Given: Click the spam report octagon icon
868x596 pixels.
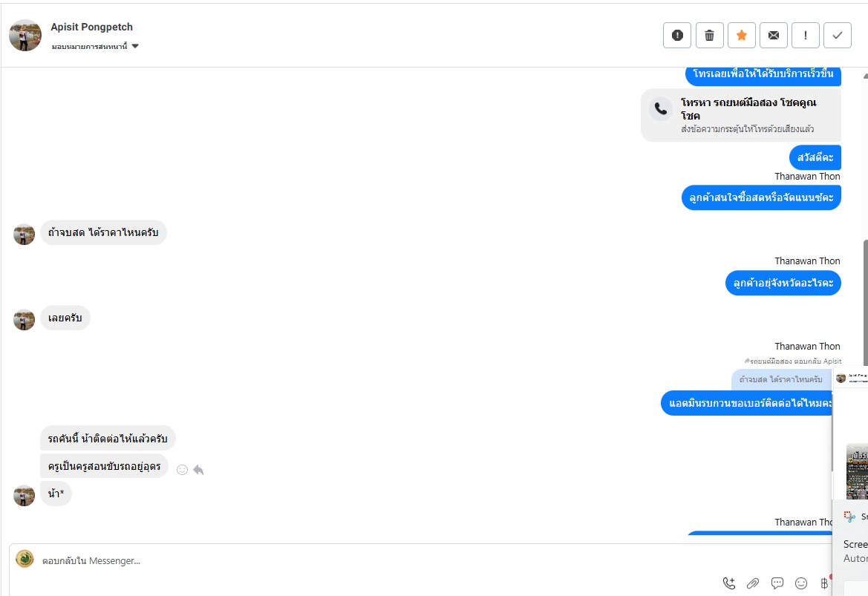Looking at the screenshot, I should (677, 35).
